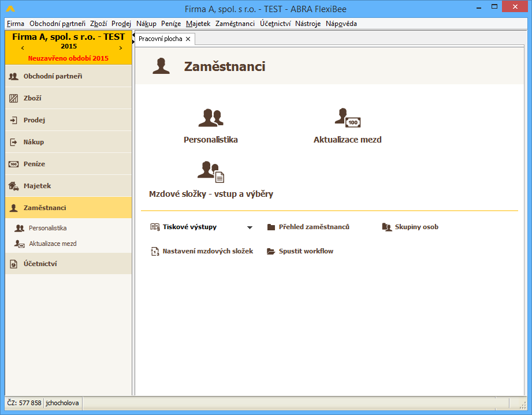Open the Účetnictví menu
The height and width of the screenshot is (415, 532).
coord(275,24)
